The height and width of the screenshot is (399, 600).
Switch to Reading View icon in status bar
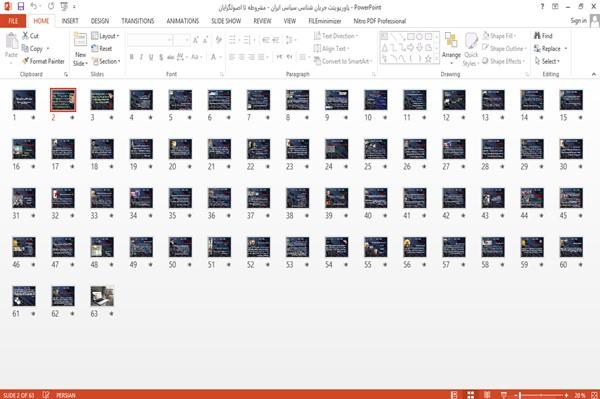point(487,395)
